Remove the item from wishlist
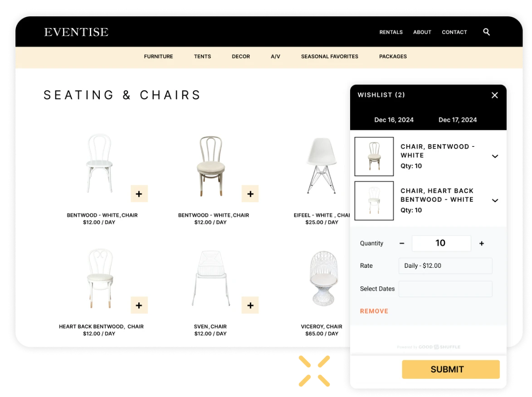 click(374, 311)
